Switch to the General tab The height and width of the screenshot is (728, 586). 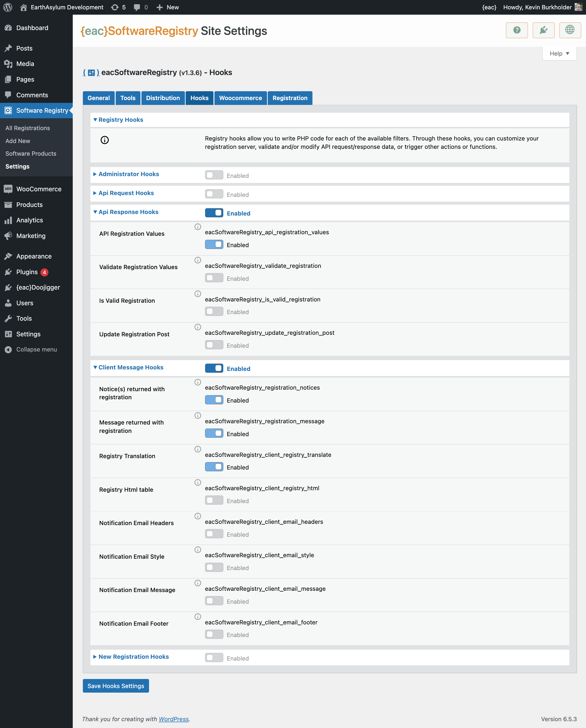coord(99,98)
